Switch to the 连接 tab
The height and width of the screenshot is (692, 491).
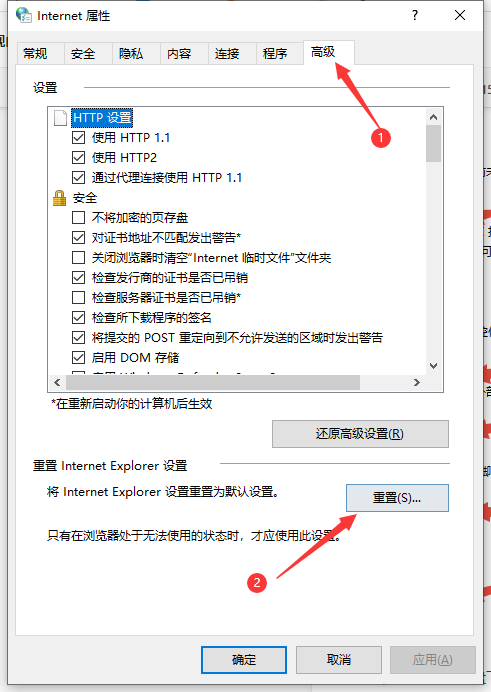point(228,54)
